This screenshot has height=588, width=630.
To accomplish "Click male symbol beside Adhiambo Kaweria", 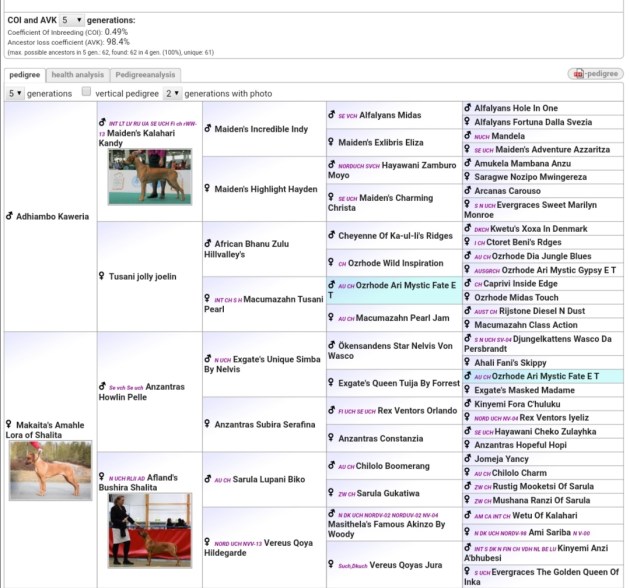I will [x=10, y=216].
